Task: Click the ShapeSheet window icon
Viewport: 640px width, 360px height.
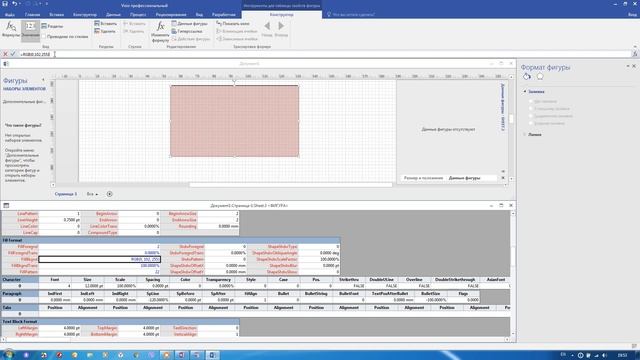Action: pos(6,206)
